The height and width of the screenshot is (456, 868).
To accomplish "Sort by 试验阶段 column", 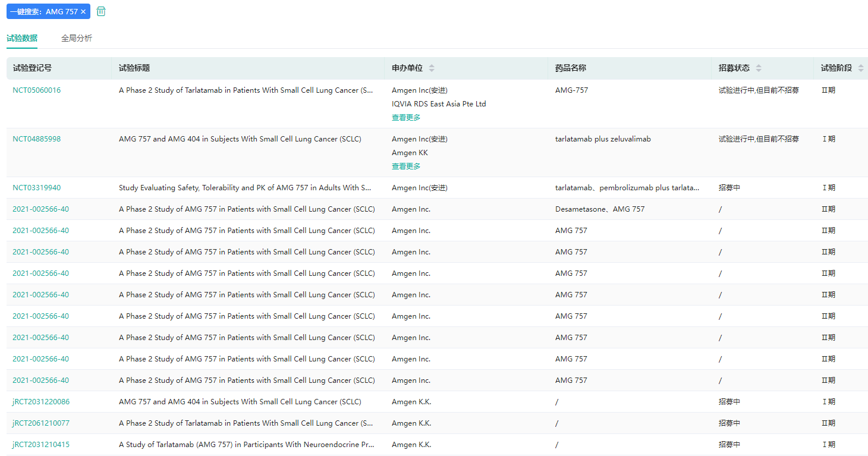I will point(861,68).
